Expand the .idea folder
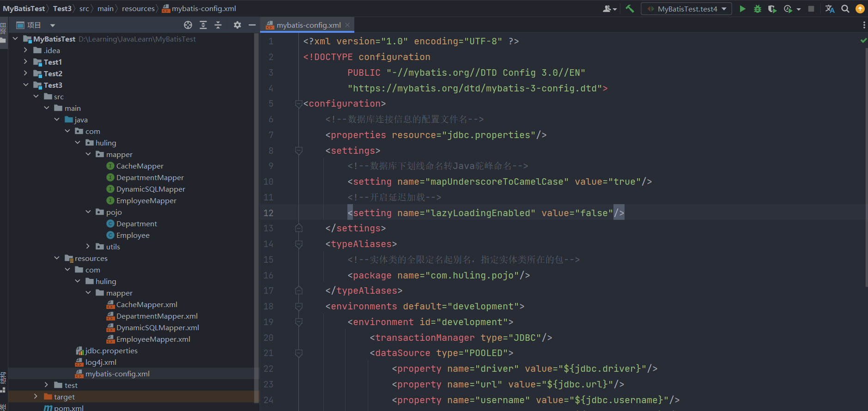Screen dimensions: 868x411 tap(26, 50)
